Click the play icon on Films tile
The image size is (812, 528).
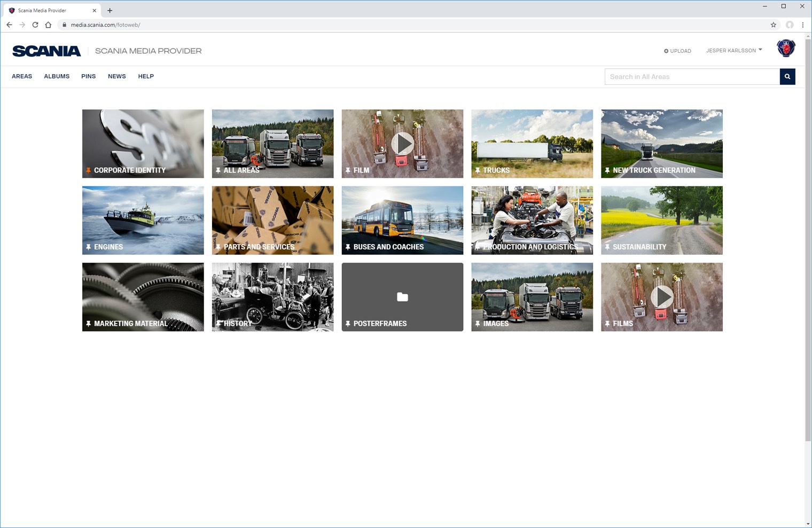coord(662,297)
